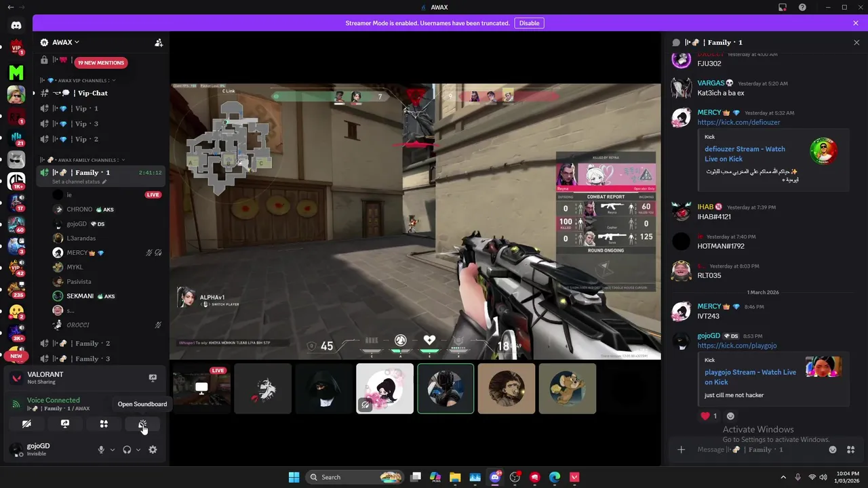Turn on camera in voice panel

[26, 424]
